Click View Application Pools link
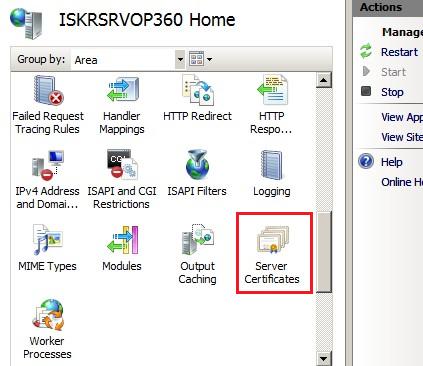This screenshot has height=366, width=423. [x=402, y=117]
